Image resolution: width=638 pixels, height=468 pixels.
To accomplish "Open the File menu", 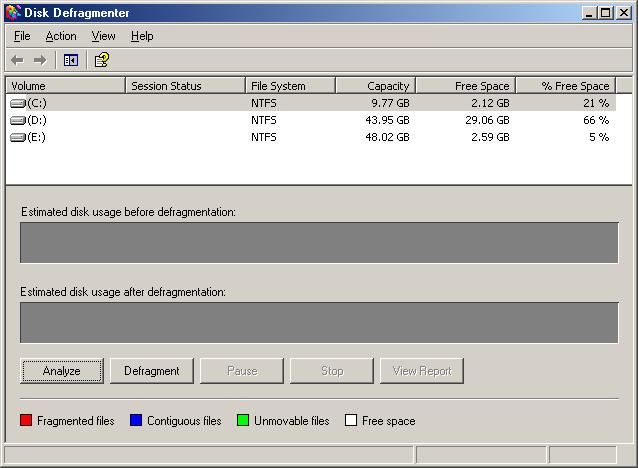I will pos(22,36).
